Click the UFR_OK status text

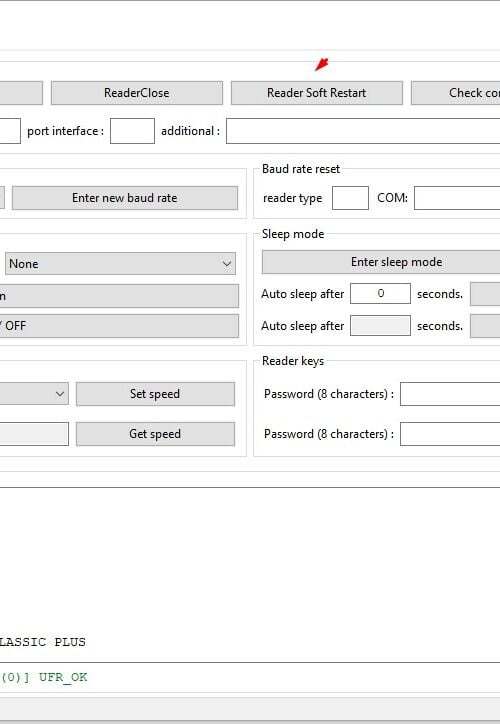[63, 677]
